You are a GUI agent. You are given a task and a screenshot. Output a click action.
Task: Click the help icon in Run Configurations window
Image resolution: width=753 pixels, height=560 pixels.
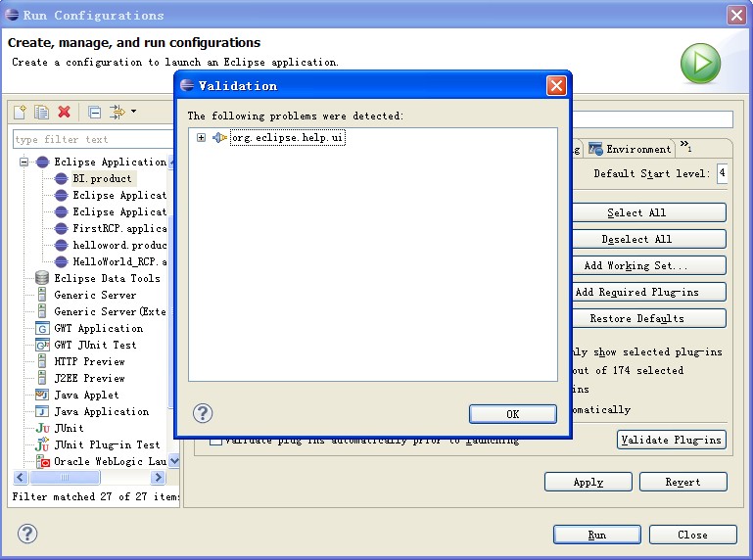[x=27, y=534]
